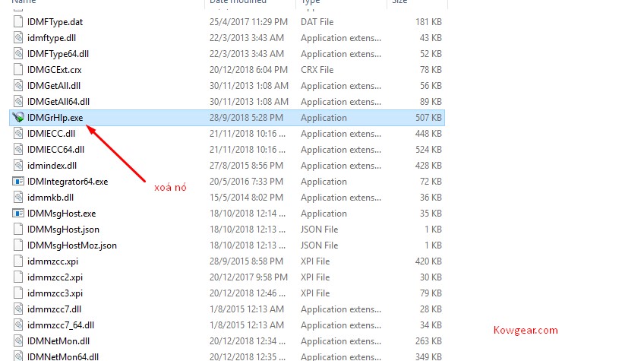The width and height of the screenshot is (644, 361).
Task: Click the IDMFType.dat file icon
Action: click(x=18, y=22)
